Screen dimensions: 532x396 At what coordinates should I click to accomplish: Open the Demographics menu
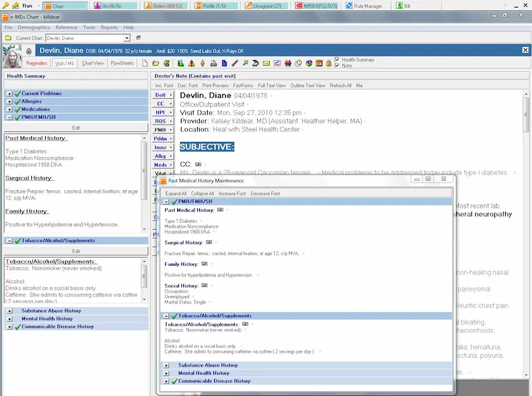pos(35,27)
